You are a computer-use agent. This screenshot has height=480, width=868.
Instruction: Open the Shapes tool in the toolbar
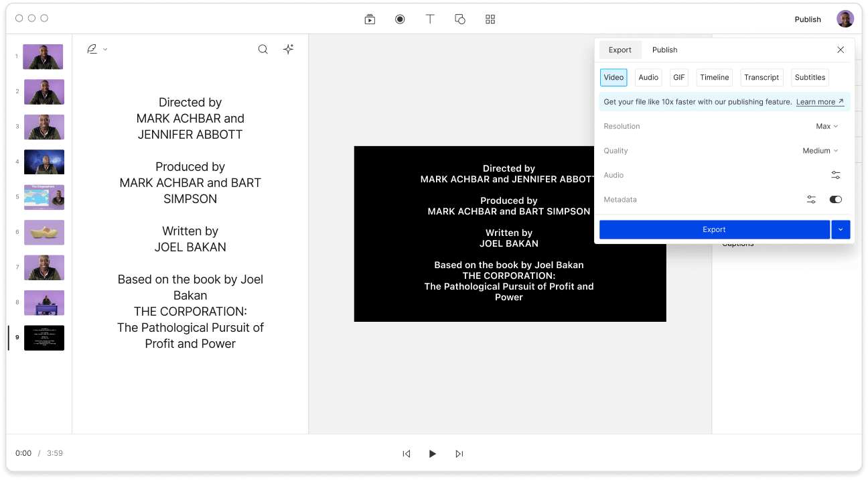click(460, 19)
